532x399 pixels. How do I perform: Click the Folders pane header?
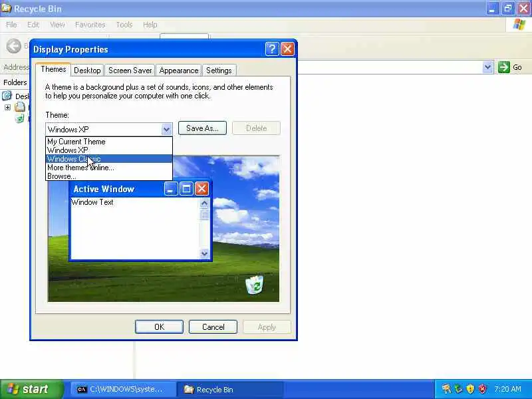coord(15,82)
